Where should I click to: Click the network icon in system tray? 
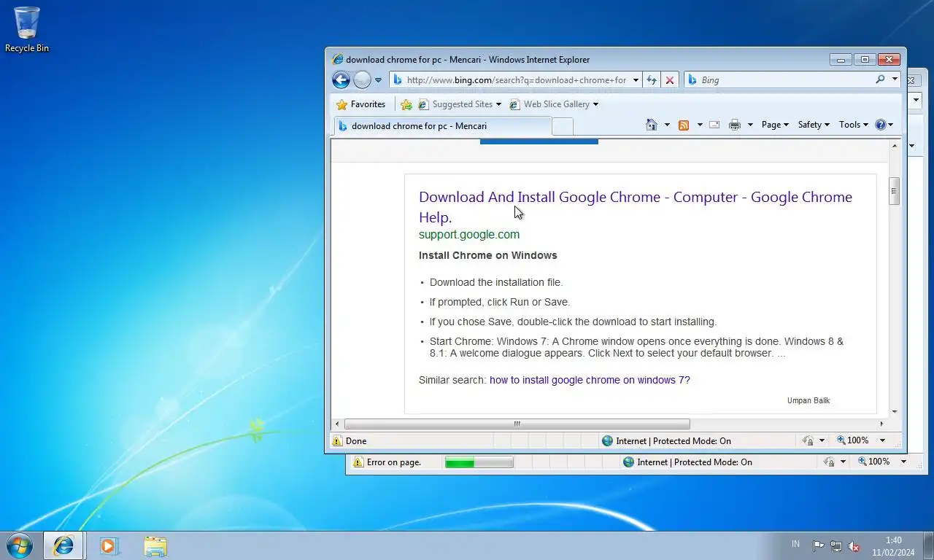point(836,545)
